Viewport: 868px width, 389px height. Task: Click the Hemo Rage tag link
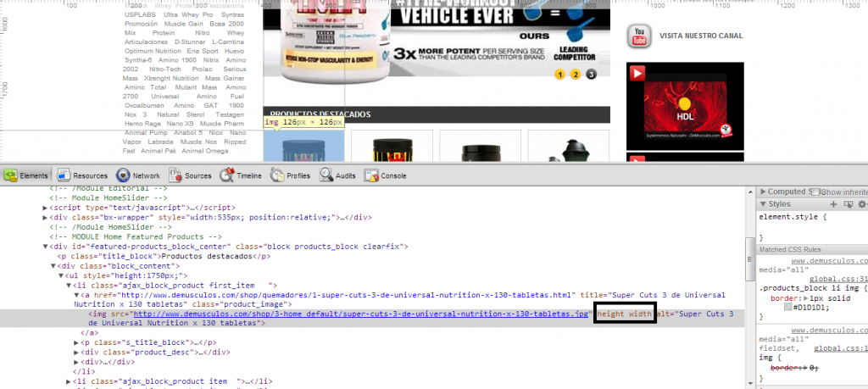click(x=142, y=124)
